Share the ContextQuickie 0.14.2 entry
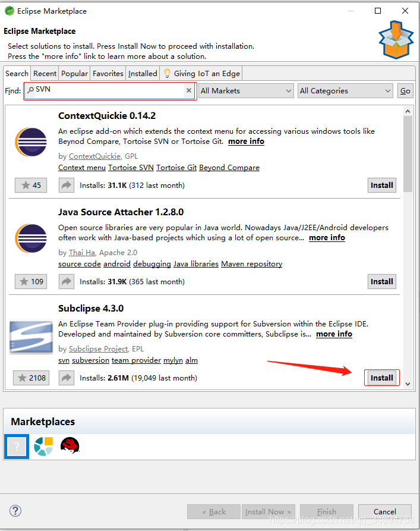 coord(67,186)
